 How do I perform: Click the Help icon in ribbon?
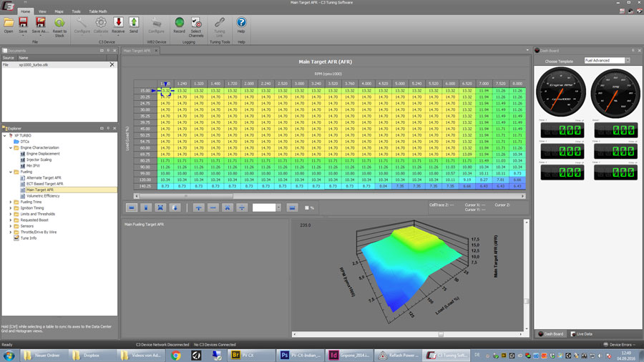241,24
